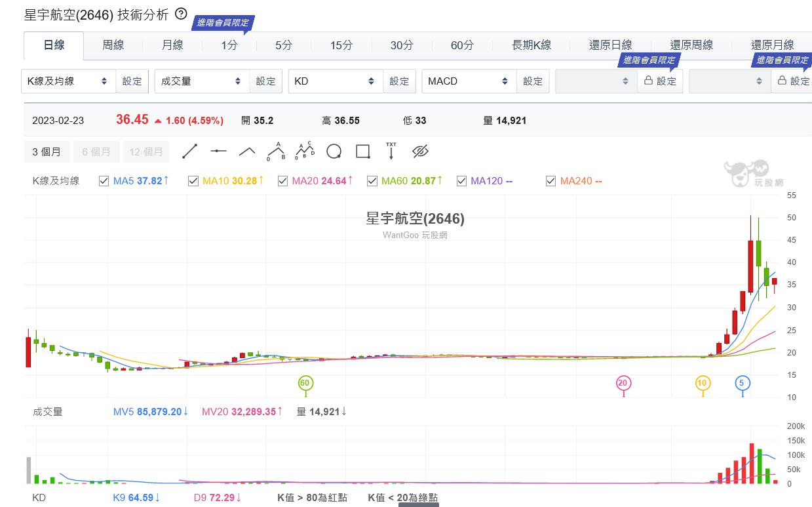The height and width of the screenshot is (507, 812).
Task: Switch to the 還原周線 tab
Action: 691,45
